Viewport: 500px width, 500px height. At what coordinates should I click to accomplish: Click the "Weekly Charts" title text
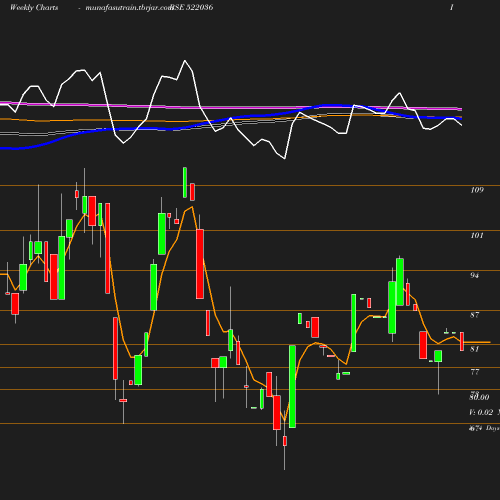34,8
